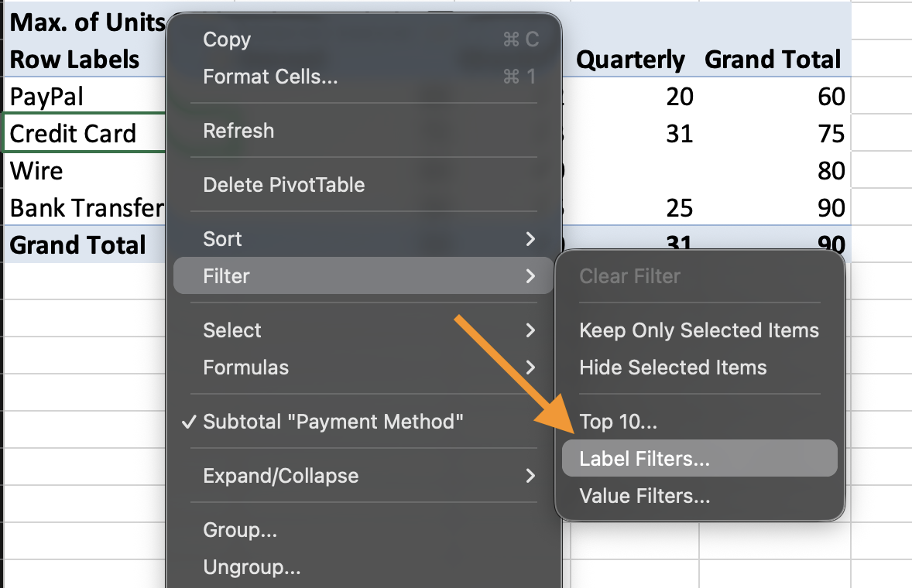Screen dimensions: 912x588
Task: Toggle Subtotal "Payment Method" checkmark
Action: [333, 422]
